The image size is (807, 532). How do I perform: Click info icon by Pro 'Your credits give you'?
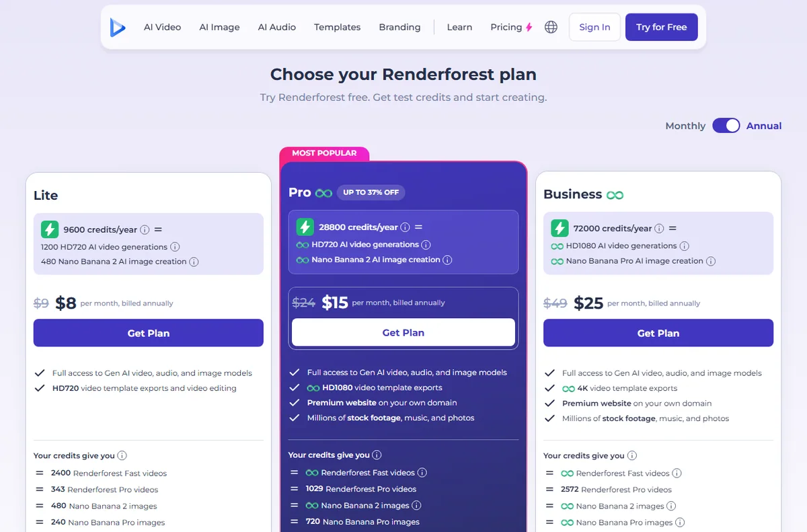(377, 455)
